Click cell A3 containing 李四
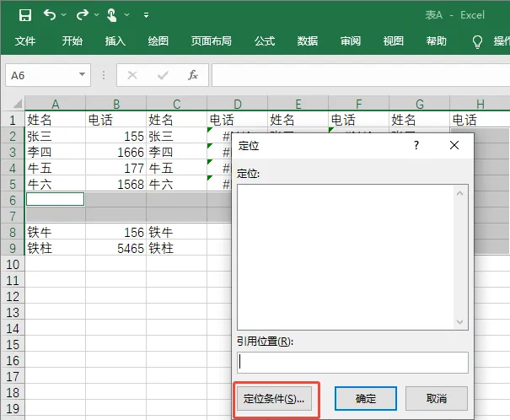Screen dimensions: 510x420 (x=56, y=152)
